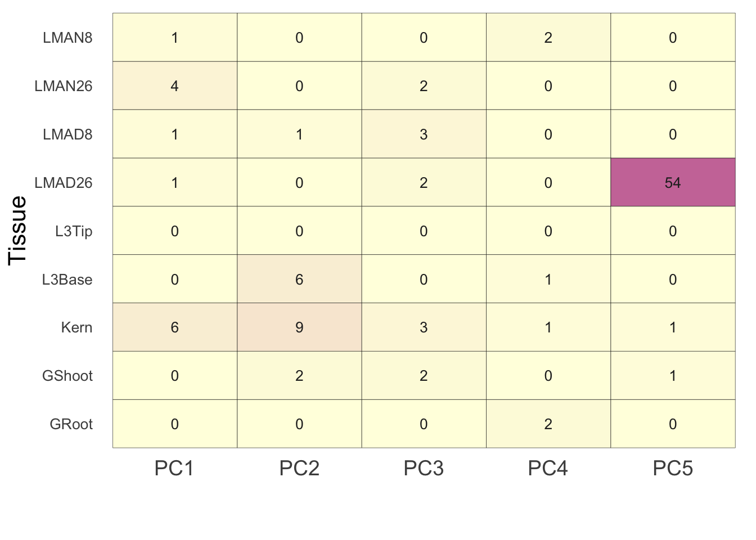756x540 pixels.
Task: Select the Kern PC2 cell with value 9
Action: [299, 327]
